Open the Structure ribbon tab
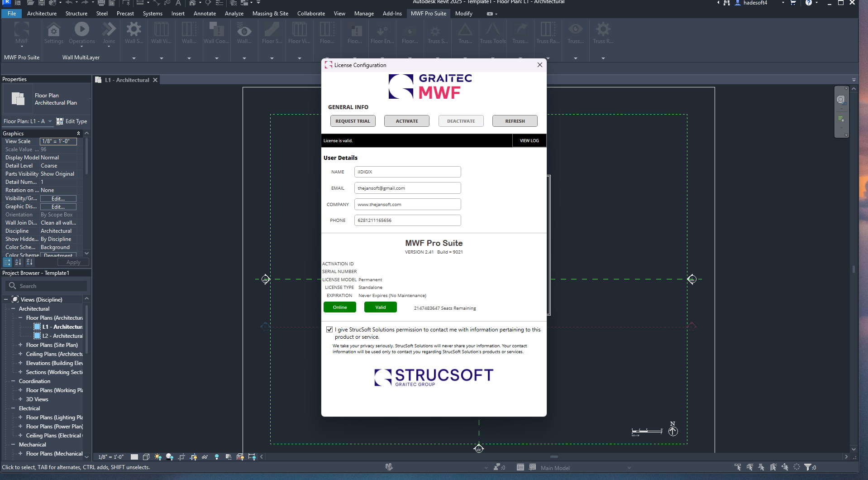Screen dimensions: 868x480 [76, 14]
